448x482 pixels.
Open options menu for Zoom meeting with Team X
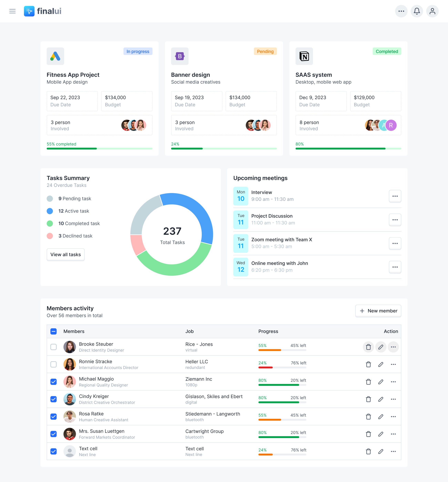395,243
